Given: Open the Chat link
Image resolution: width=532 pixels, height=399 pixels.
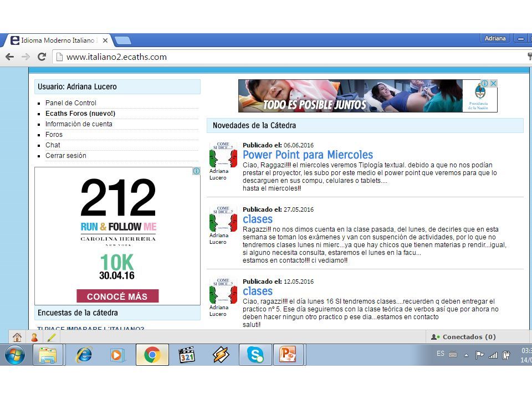Looking at the screenshot, I should [53, 145].
